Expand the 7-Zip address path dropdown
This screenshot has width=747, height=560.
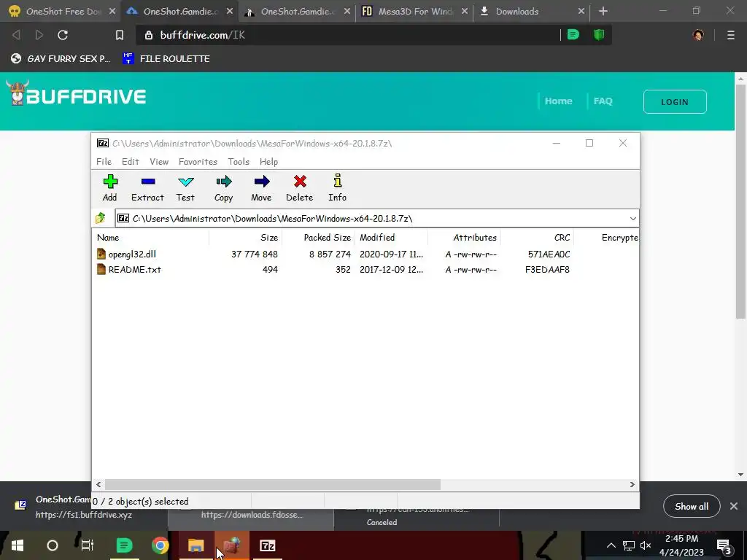pos(632,219)
